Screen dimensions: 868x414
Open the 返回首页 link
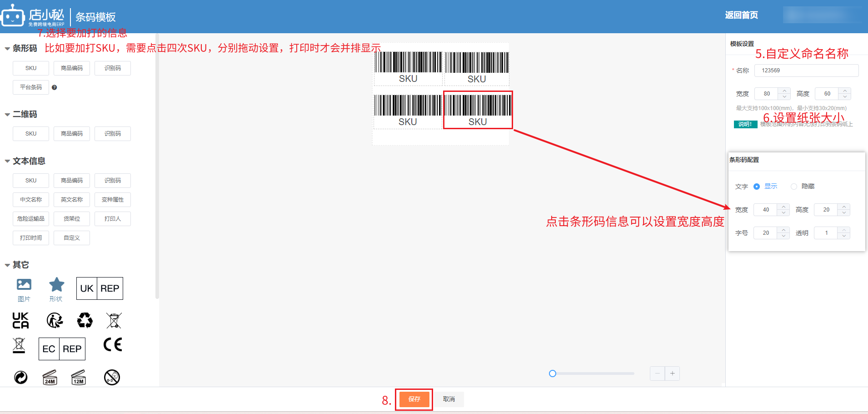pos(741,15)
